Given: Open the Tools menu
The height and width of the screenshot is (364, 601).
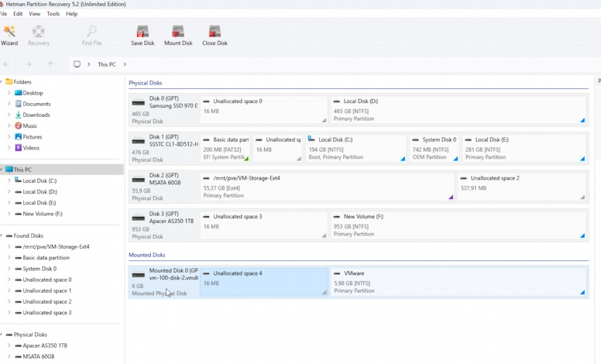Looking at the screenshot, I should [x=53, y=14].
